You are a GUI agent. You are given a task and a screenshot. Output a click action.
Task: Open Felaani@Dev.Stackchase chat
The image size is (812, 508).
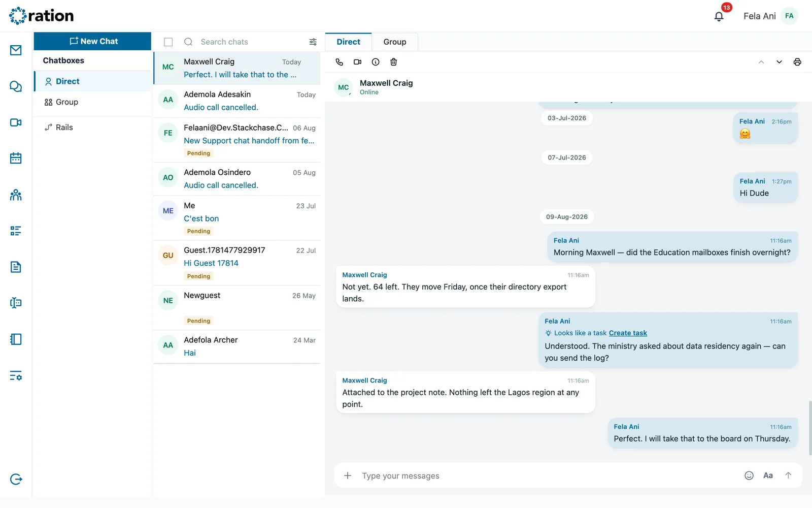tap(237, 140)
